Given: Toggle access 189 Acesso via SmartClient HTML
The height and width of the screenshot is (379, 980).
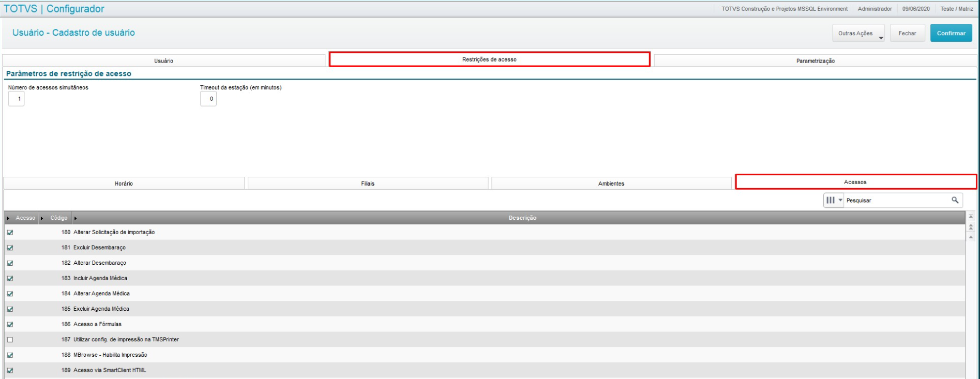Looking at the screenshot, I should pyautogui.click(x=10, y=371).
